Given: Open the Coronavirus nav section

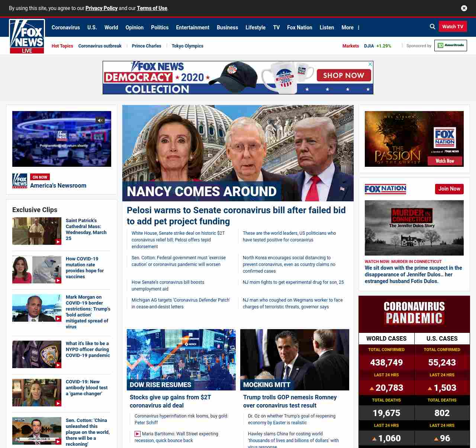Looking at the screenshot, I should coord(66,27).
